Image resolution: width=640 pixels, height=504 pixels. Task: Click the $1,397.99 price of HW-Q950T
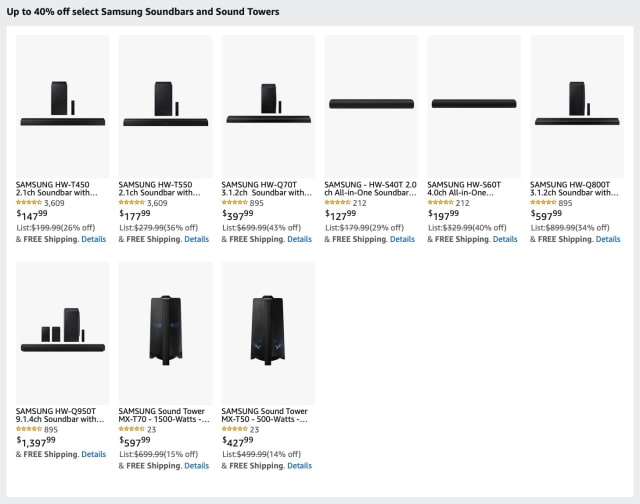click(x=36, y=441)
